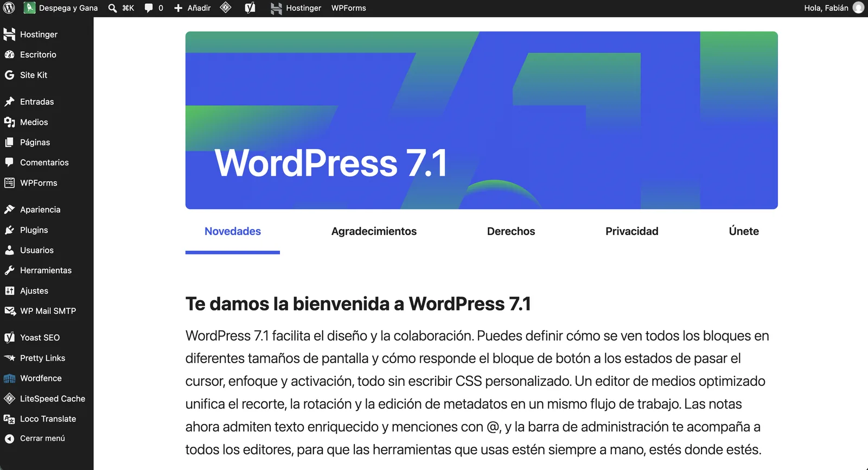Viewport: 868px width, 470px height.
Task: Click the Loco Translate icon
Action: [x=9, y=419]
